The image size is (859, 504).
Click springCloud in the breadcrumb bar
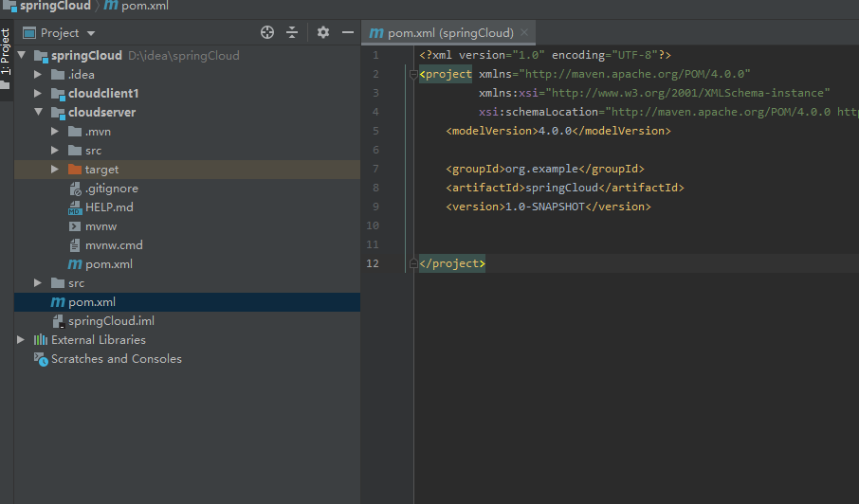pyautogui.click(x=55, y=6)
